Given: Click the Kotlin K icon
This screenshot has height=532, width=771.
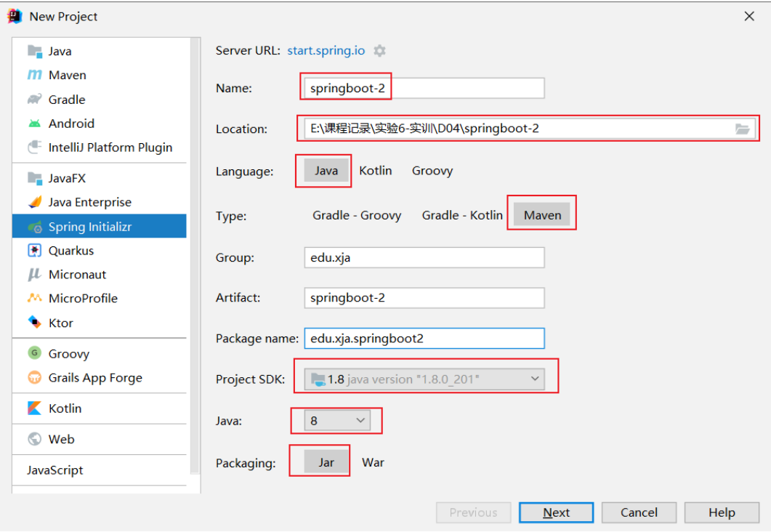Looking at the screenshot, I should (34, 408).
